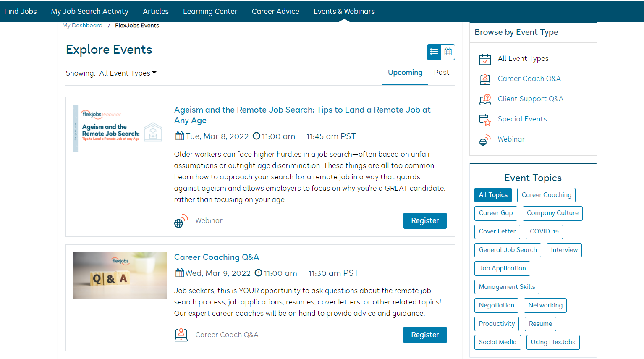
Task: Browse All Event Types in sidebar
Action: click(x=523, y=59)
